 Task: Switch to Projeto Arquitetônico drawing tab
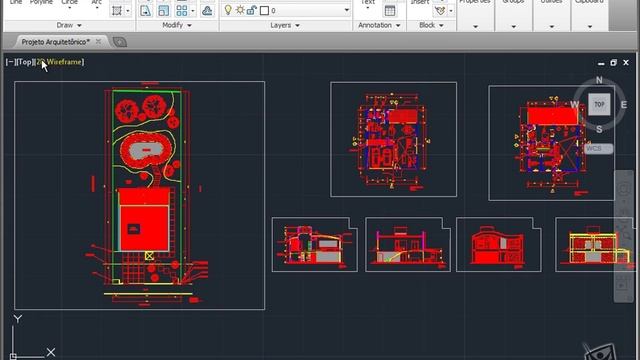pos(56,42)
